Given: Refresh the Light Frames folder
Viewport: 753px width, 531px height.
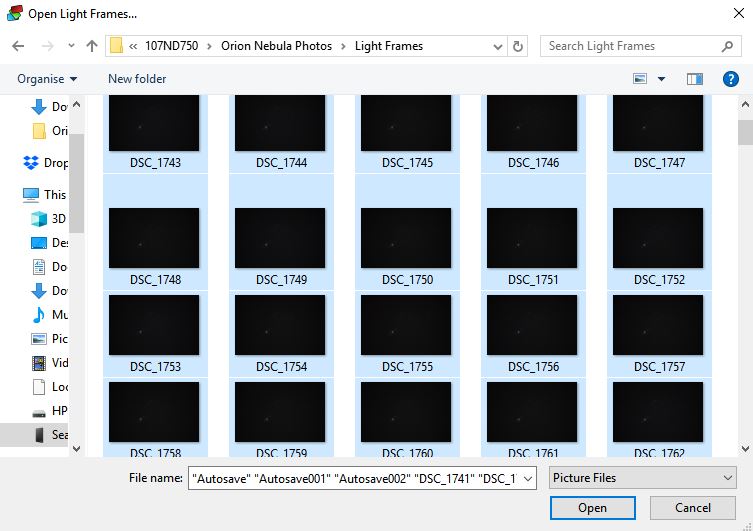Looking at the screenshot, I should 518,47.
